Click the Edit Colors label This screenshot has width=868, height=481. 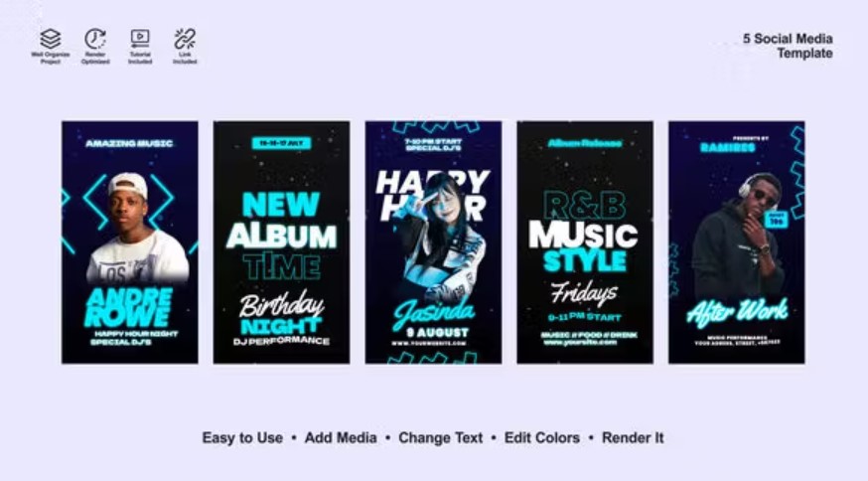click(542, 438)
